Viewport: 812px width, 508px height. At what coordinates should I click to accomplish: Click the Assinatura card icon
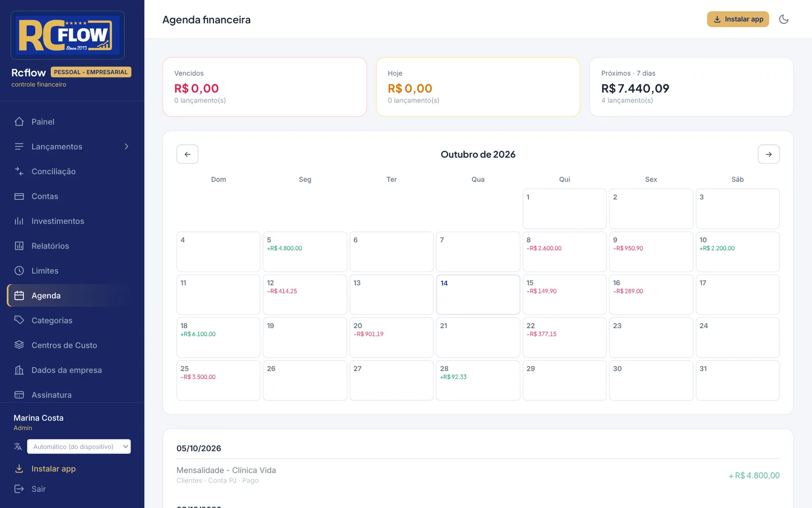pyautogui.click(x=19, y=395)
